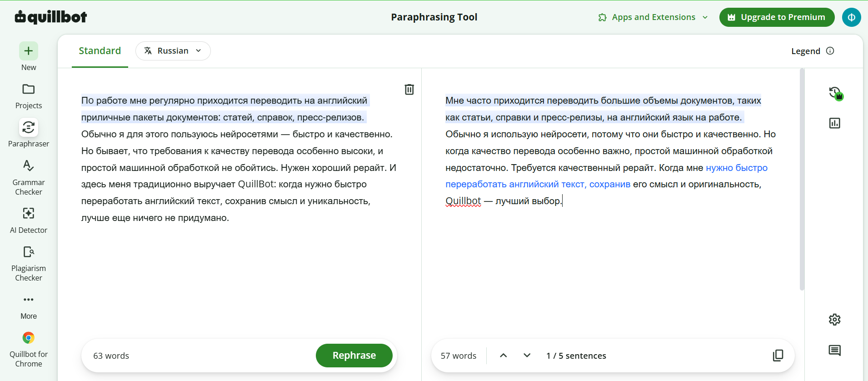The height and width of the screenshot is (381, 868).
Task: Open Quillbot for Chrome extension link
Action: (x=29, y=349)
